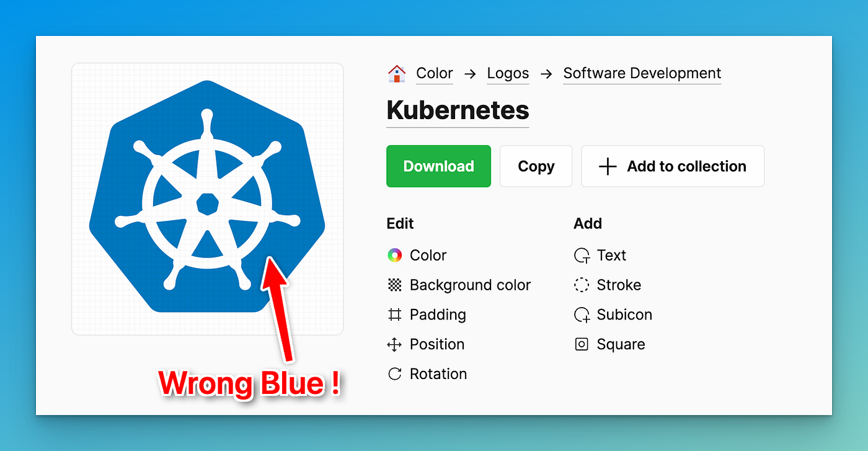868x451 pixels.
Task: Select the Background color option
Action: (470, 285)
